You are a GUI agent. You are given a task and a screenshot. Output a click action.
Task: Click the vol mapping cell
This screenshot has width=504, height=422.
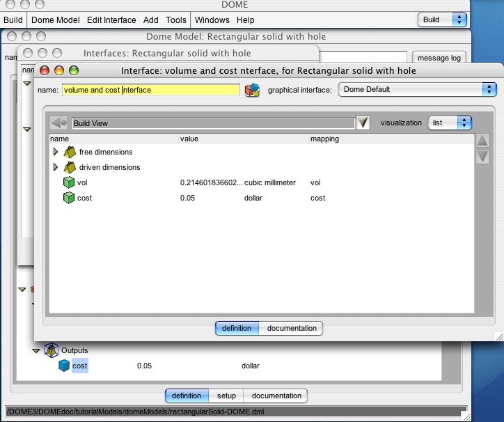point(315,182)
